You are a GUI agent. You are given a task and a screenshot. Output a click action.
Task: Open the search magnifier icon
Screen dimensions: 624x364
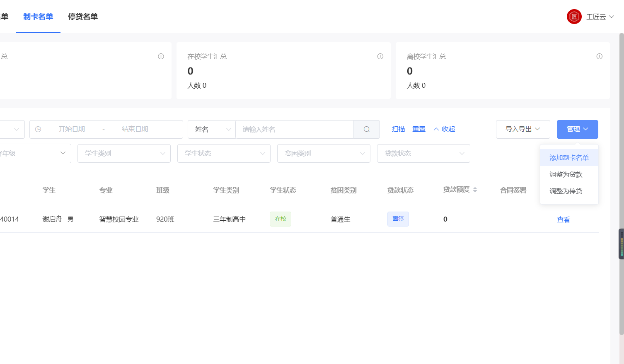366,129
